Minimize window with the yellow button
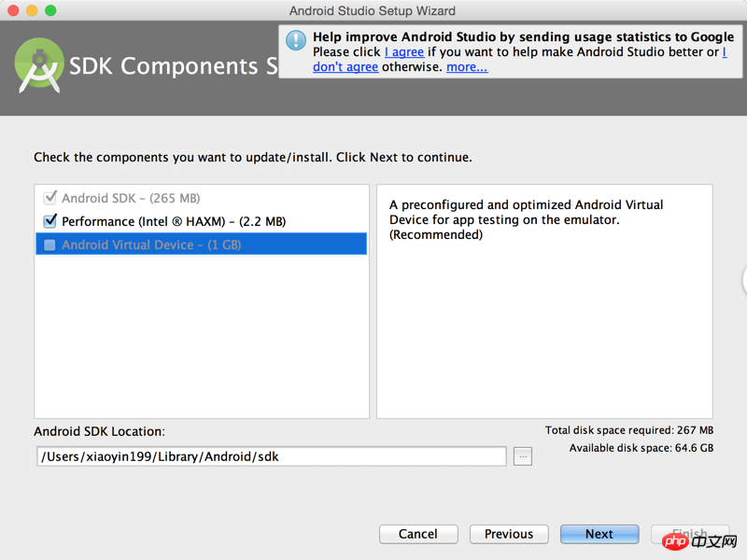 [x=32, y=10]
